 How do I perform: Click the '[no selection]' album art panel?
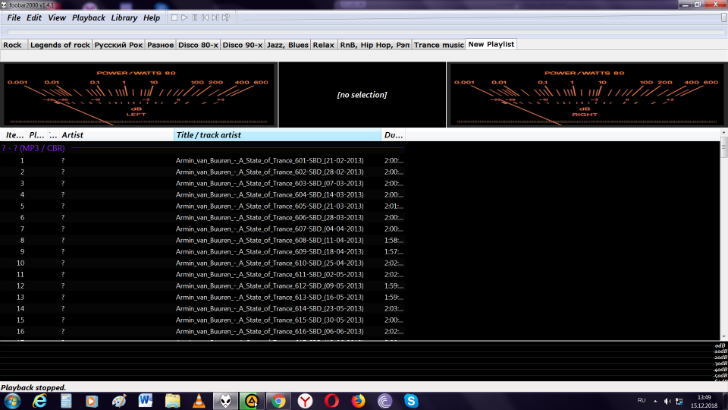362,95
